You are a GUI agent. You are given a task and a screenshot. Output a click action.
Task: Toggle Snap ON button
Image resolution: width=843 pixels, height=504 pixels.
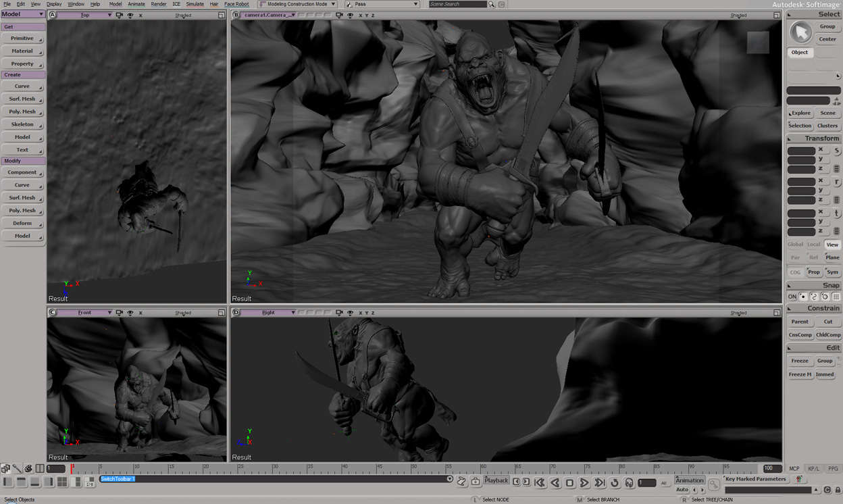(792, 297)
